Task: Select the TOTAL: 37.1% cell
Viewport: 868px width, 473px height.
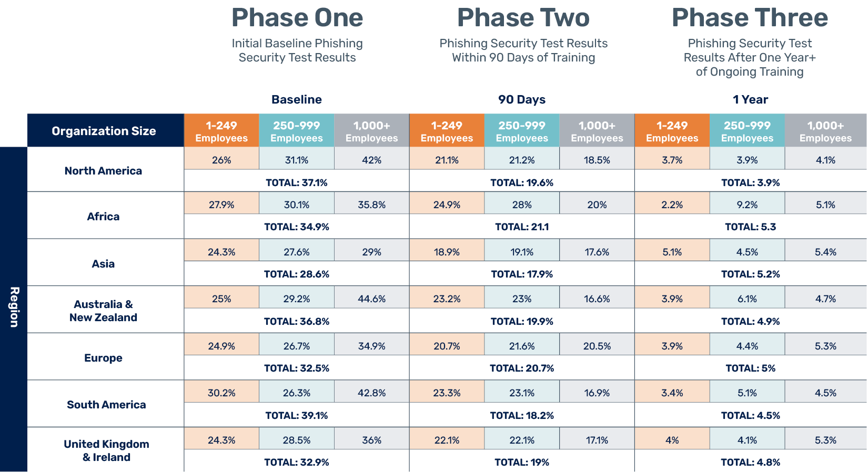Action: click(296, 183)
